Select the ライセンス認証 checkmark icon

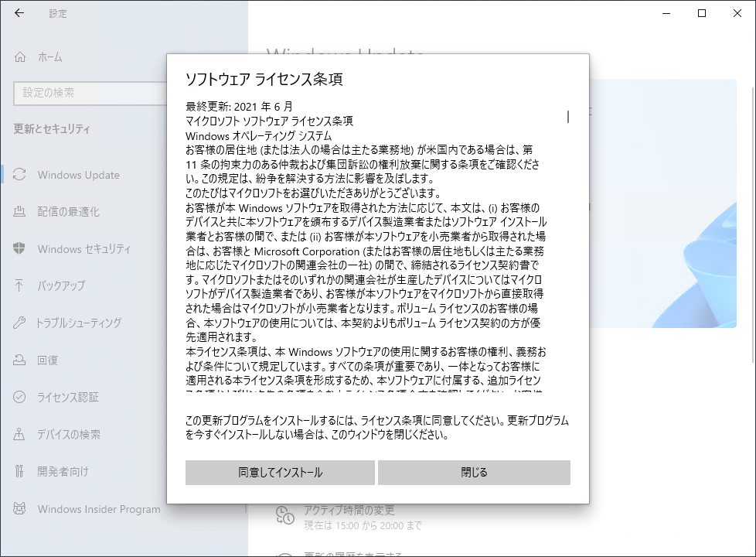(20, 398)
